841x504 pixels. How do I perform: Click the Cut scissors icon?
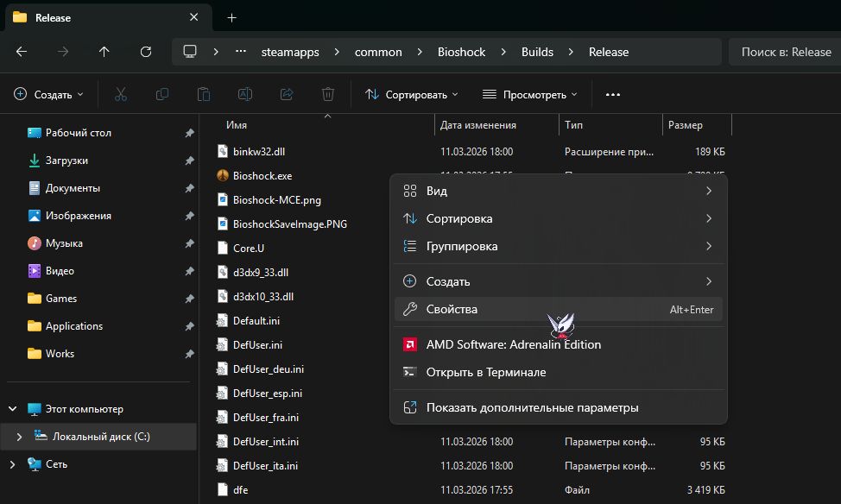(121, 94)
